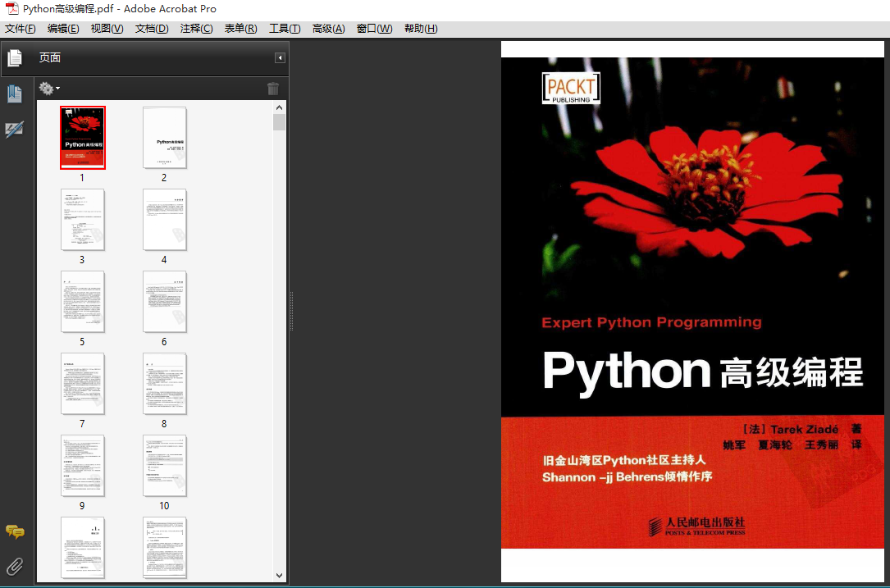
Task: Open the 文件(F) menu
Action: point(20,29)
